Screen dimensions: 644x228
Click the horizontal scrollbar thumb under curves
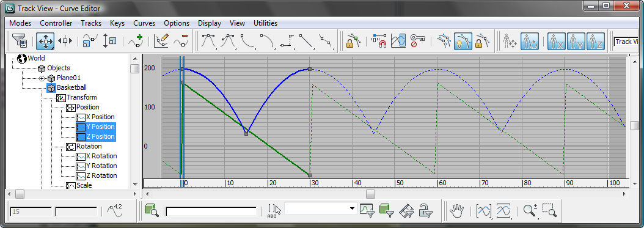pos(370,194)
